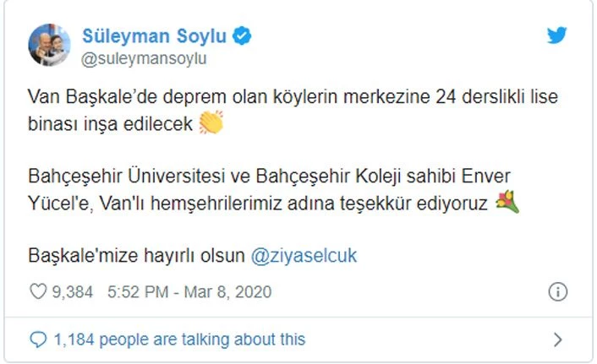Viewport: 597px width, 364px height.
Task: Click the 5:52 PM - Mar 8, 2020 timestamp
Action: pyautogui.click(x=189, y=291)
